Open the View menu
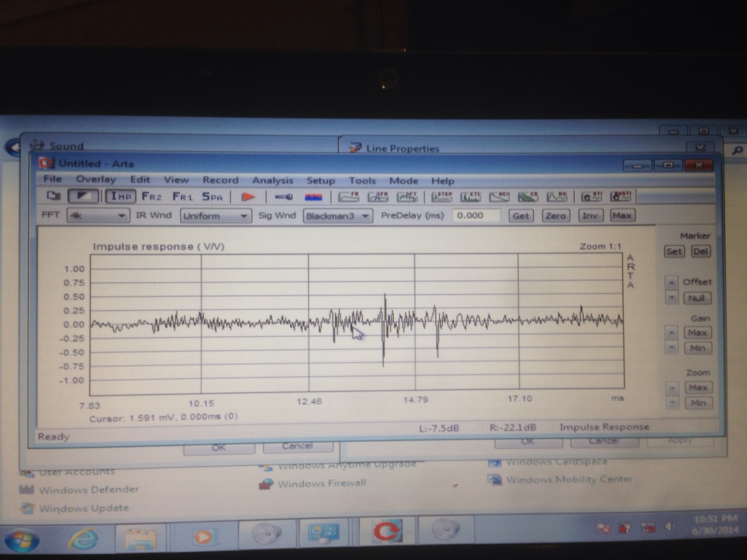The height and width of the screenshot is (560, 747). tap(177, 179)
